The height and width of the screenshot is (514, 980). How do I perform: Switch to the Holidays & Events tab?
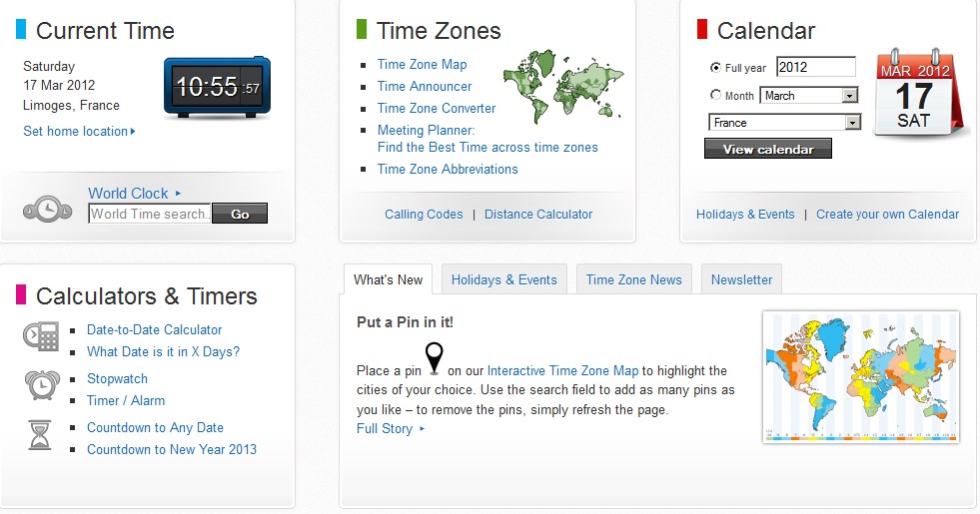(503, 279)
